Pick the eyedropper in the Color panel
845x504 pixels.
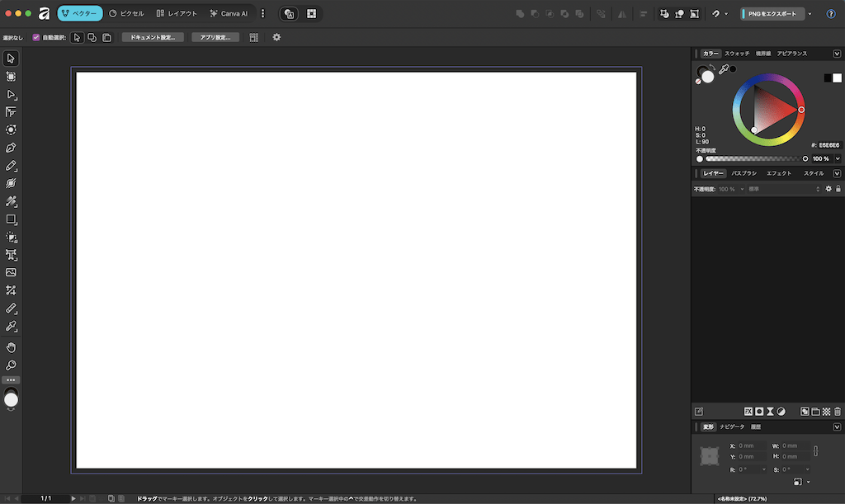[x=723, y=71]
